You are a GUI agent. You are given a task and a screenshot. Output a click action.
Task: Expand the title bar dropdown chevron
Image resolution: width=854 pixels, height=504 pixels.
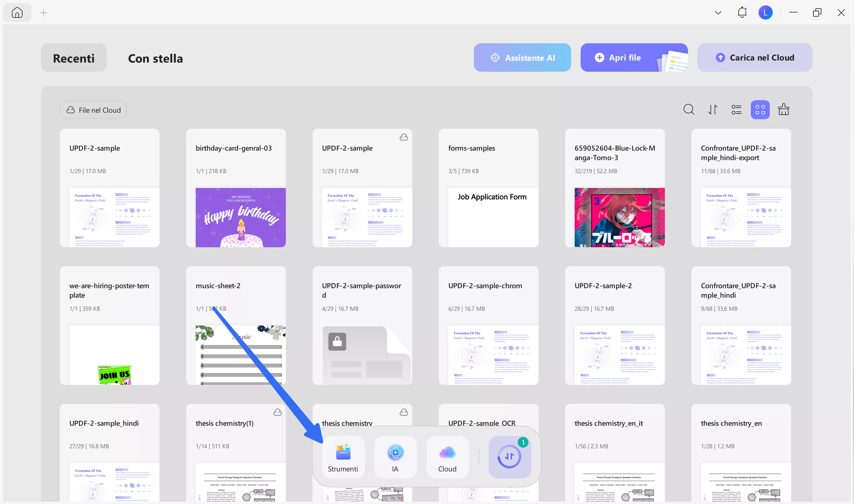tap(718, 13)
